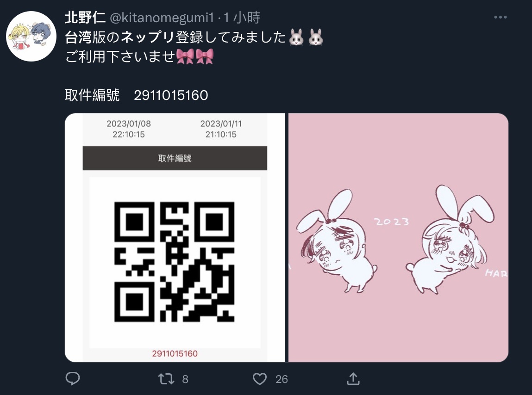532x395 pixels.
Task: Click the 2023 text in pink illustration
Action: coord(391,222)
